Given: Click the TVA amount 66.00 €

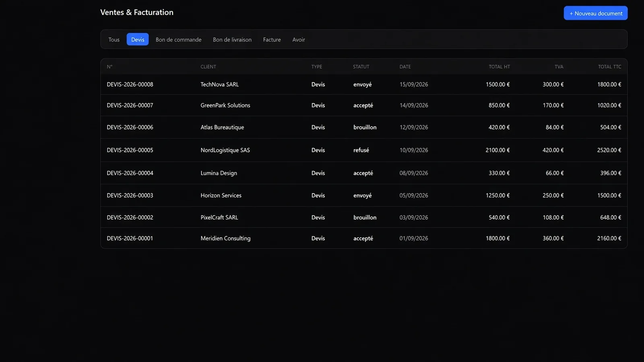Looking at the screenshot, I should click(555, 173).
